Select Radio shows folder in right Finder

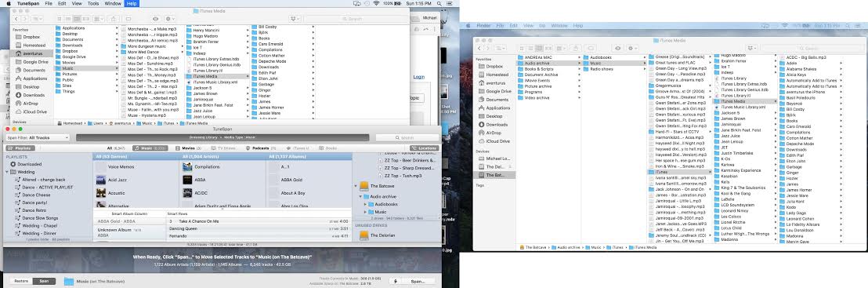pyautogui.click(x=600, y=69)
